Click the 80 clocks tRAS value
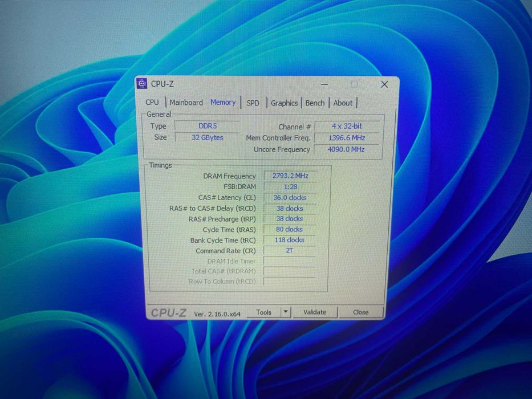Screen dimensions: 532x399 (289, 229)
